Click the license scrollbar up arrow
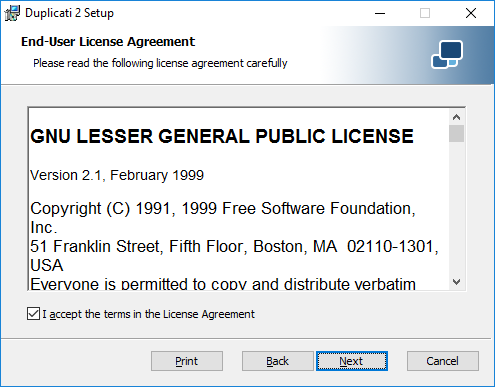This screenshot has width=495, height=387. point(456,117)
